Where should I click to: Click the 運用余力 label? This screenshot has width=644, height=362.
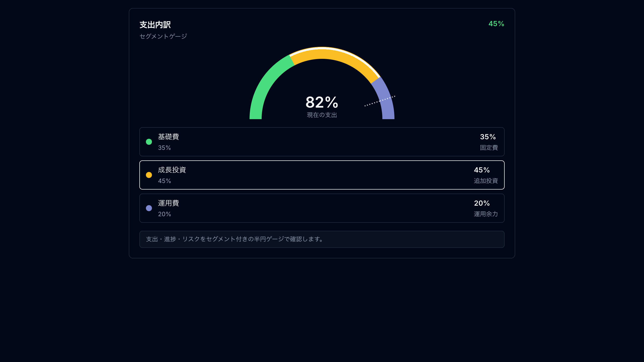click(486, 214)
